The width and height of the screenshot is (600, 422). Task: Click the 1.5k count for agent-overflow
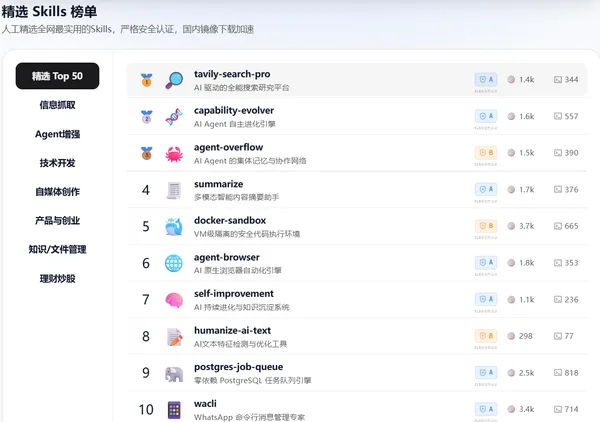tap(527, 153)
